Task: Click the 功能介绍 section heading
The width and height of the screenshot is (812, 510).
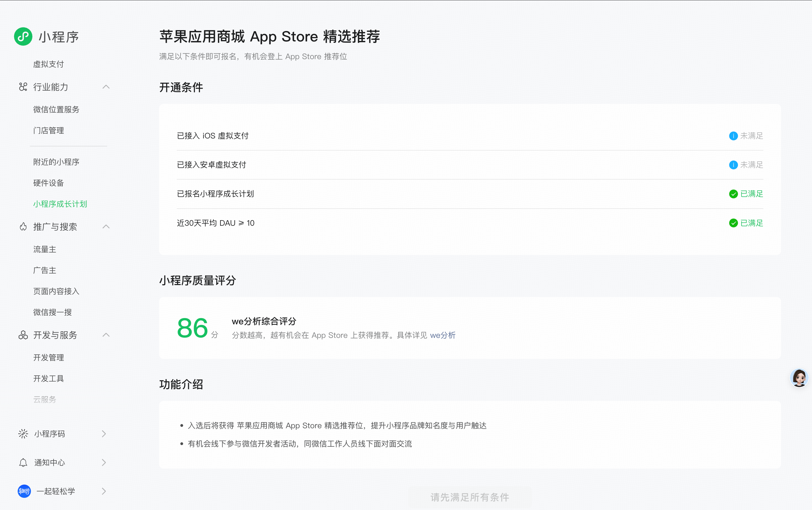Action: (x=181, y=384)
